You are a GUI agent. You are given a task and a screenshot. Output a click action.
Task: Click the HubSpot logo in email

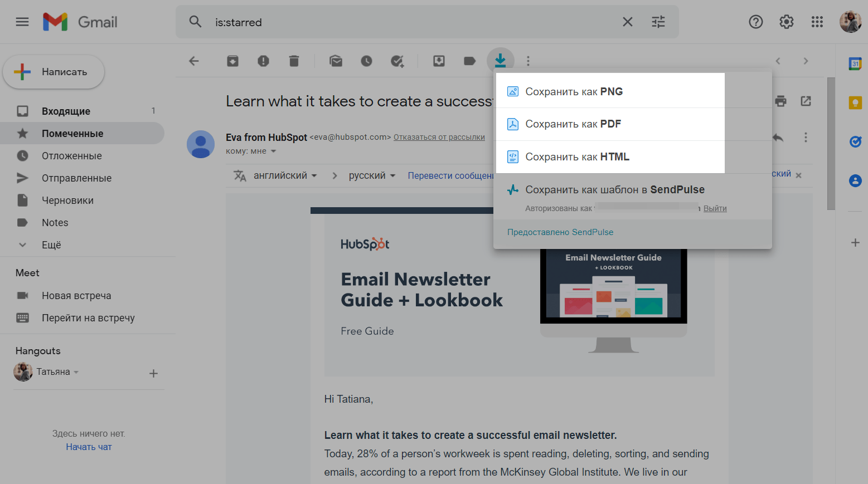pos(365,244)
